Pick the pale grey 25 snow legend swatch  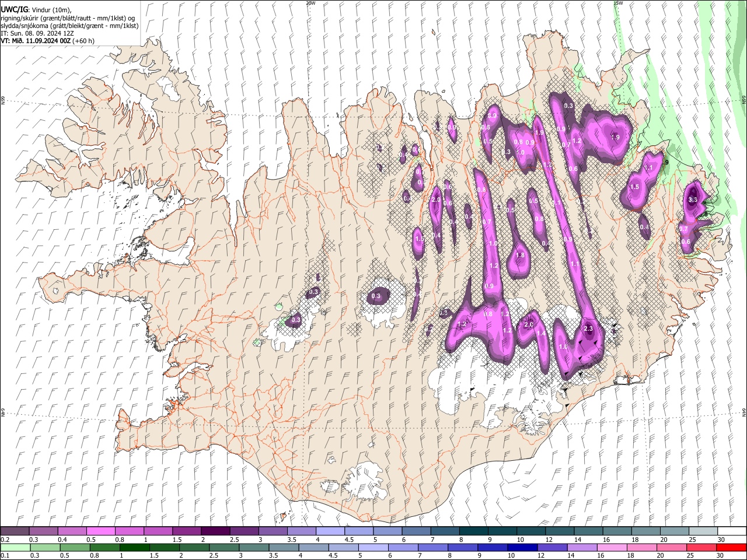click(703, 531)
